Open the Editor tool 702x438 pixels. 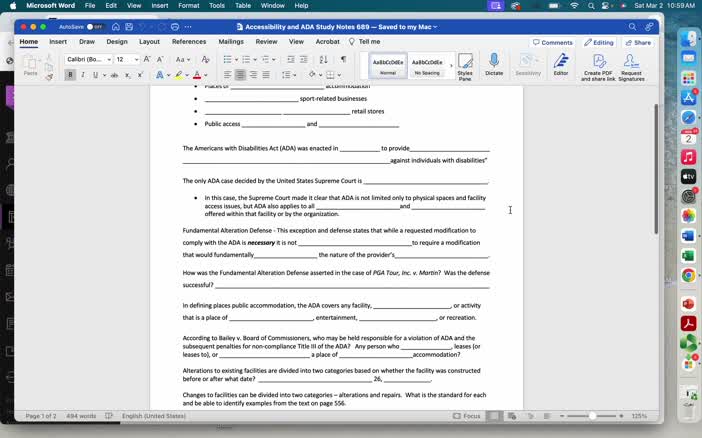(x=561, y=63)
